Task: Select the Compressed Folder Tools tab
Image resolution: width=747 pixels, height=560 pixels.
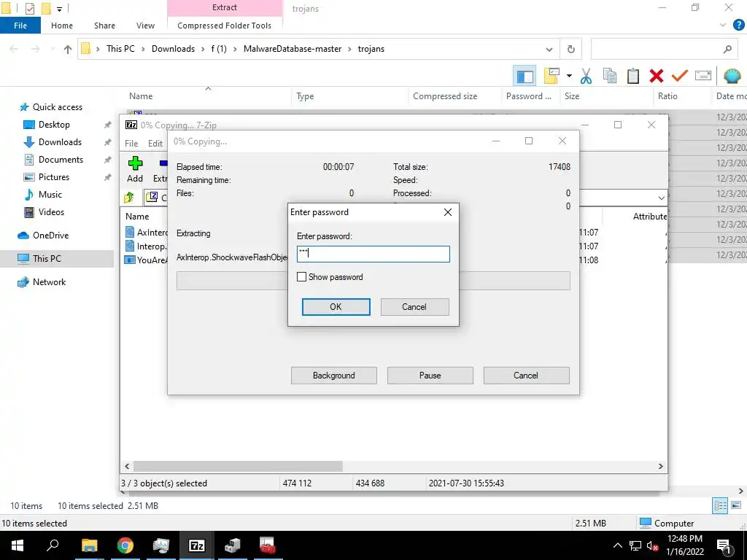Action: [x=225, y=26]
